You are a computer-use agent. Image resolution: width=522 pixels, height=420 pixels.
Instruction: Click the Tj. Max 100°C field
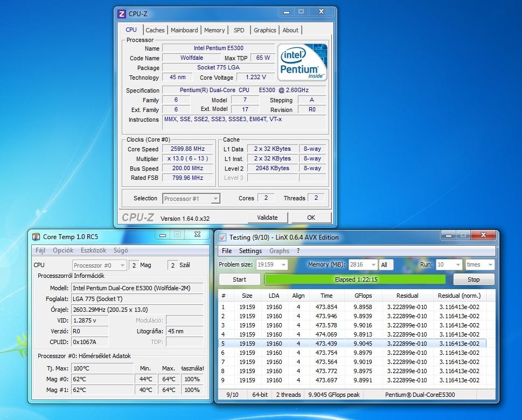pyautogui.click(x=102, y=368)
